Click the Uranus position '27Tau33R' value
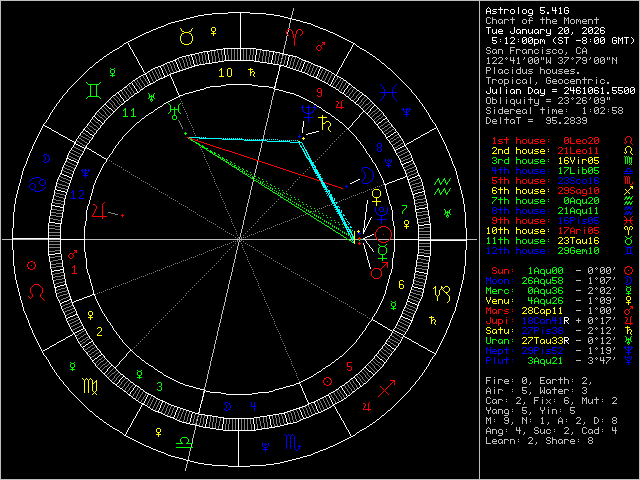640x480 pixels. pos(545,340)
